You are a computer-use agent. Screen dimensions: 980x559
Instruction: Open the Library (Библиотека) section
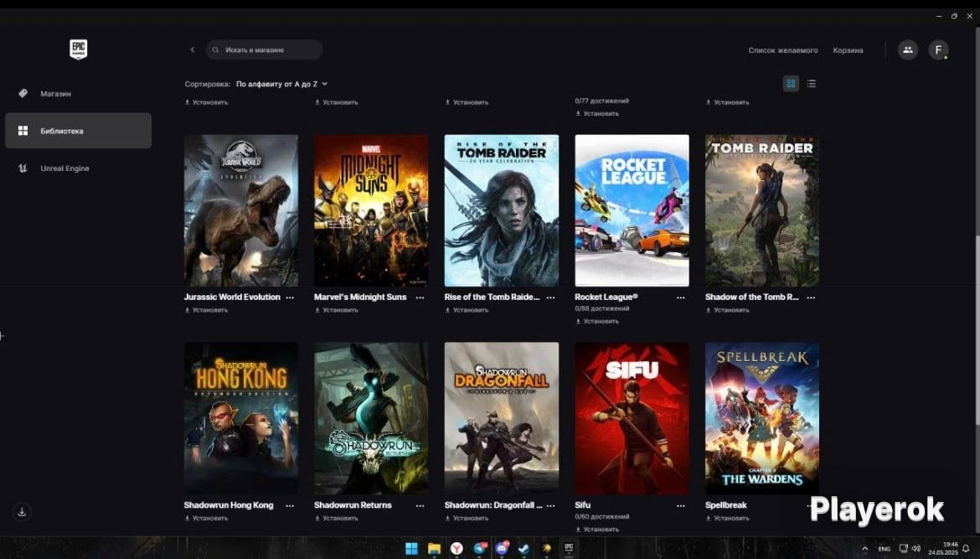78,131
